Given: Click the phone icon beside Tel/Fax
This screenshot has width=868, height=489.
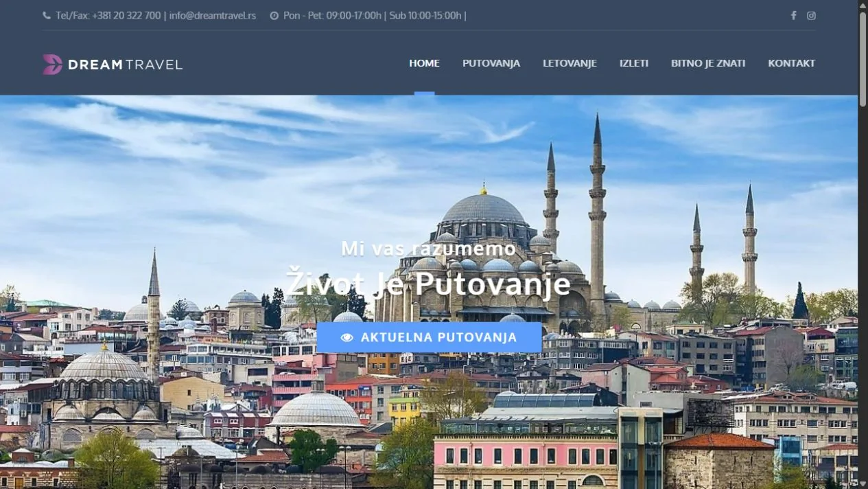Looking at the screenshot, I should point(47,15).
